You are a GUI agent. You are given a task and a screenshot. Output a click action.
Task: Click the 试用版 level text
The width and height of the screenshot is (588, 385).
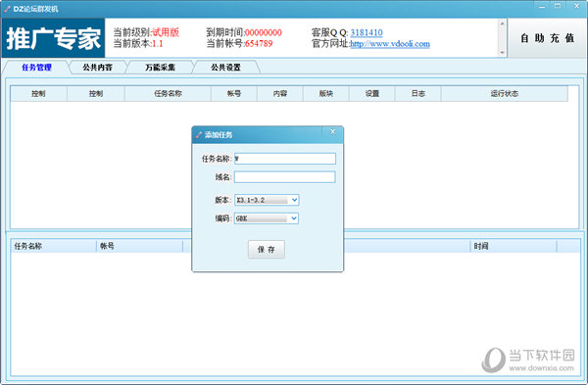coord(166,32)
